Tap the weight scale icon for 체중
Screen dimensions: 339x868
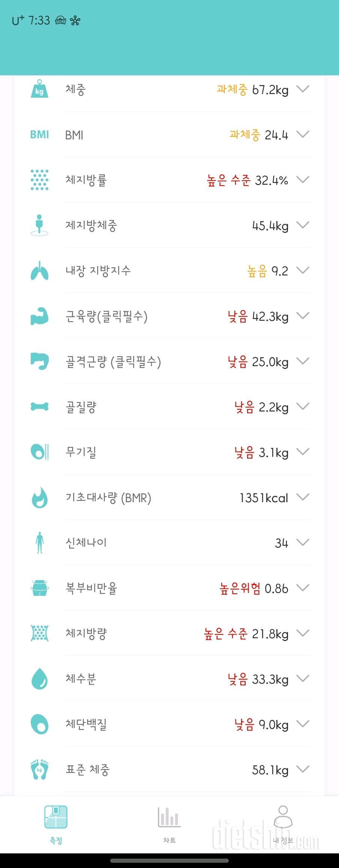tap(39, 89)
